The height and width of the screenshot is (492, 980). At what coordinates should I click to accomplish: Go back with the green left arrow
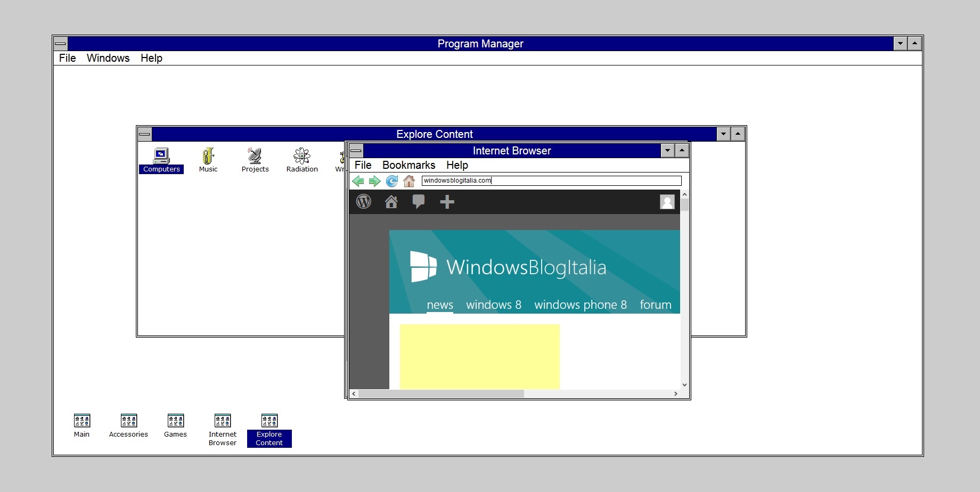(358, 181)
